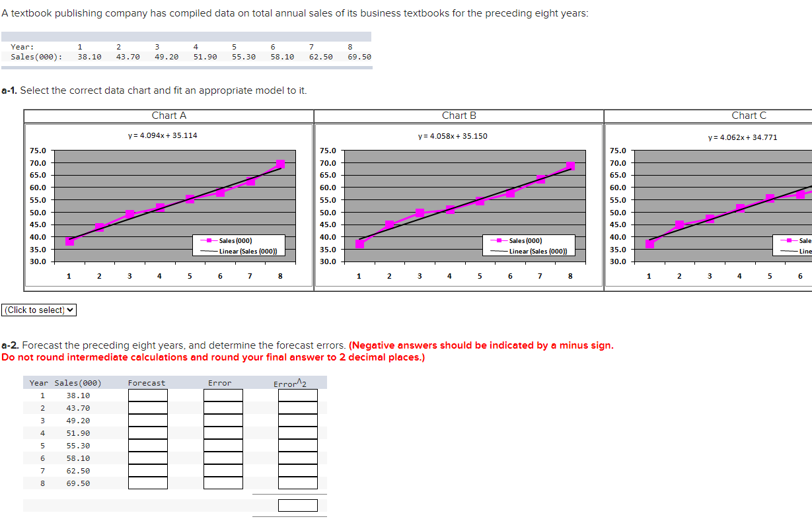Viewport: 812px width, 519px height.
Task: Click the Sales legend marker in Chart C
Action: pyautogui.click(x=788, y=240)
